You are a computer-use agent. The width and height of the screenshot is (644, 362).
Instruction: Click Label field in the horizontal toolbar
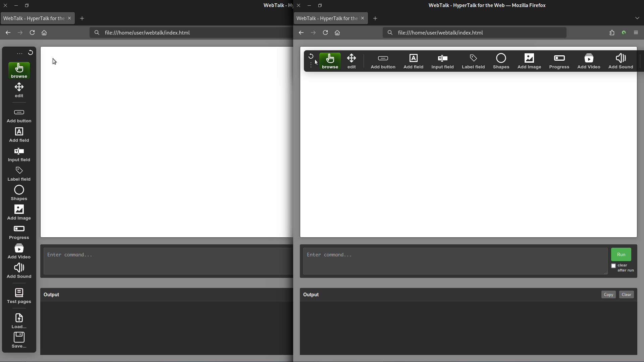point(473,61)
